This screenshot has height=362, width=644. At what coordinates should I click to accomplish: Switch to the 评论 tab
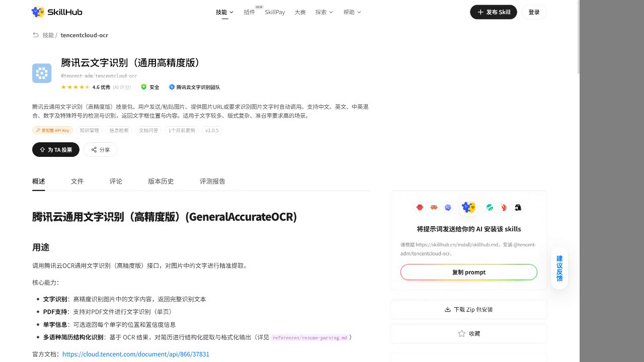click(116, 182)
